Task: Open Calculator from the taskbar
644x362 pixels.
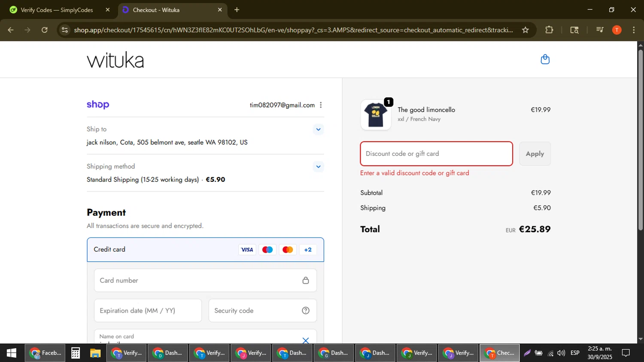Action: (x=76, y=353)
